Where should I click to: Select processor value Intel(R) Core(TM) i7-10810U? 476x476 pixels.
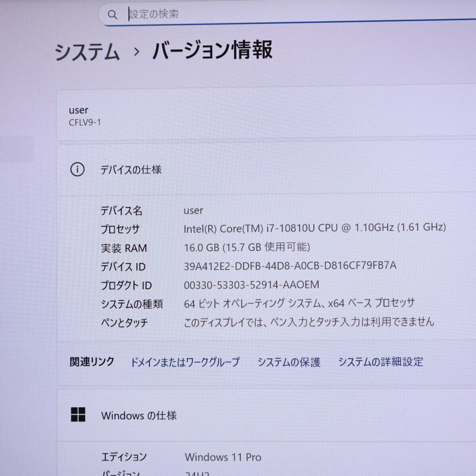(x=315, y=228)
